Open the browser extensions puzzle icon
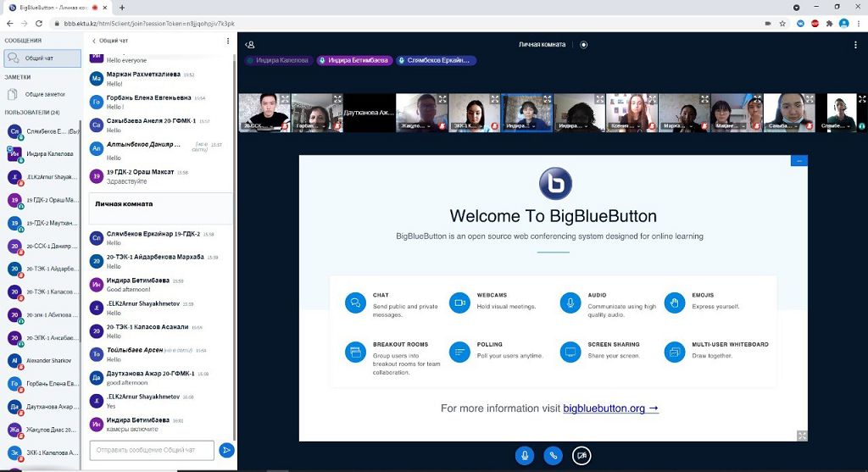Viewport: 868px width, 472px height. tap(829, 24)
